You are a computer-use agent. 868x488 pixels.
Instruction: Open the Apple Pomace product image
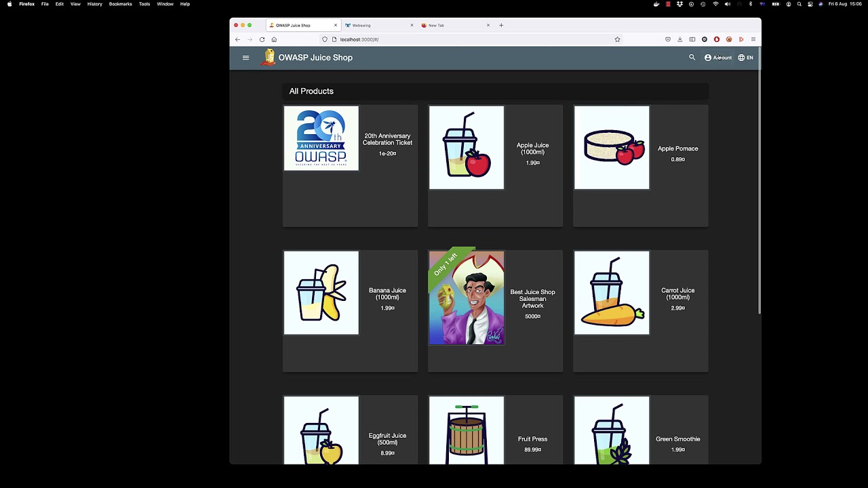pos(612,147)
